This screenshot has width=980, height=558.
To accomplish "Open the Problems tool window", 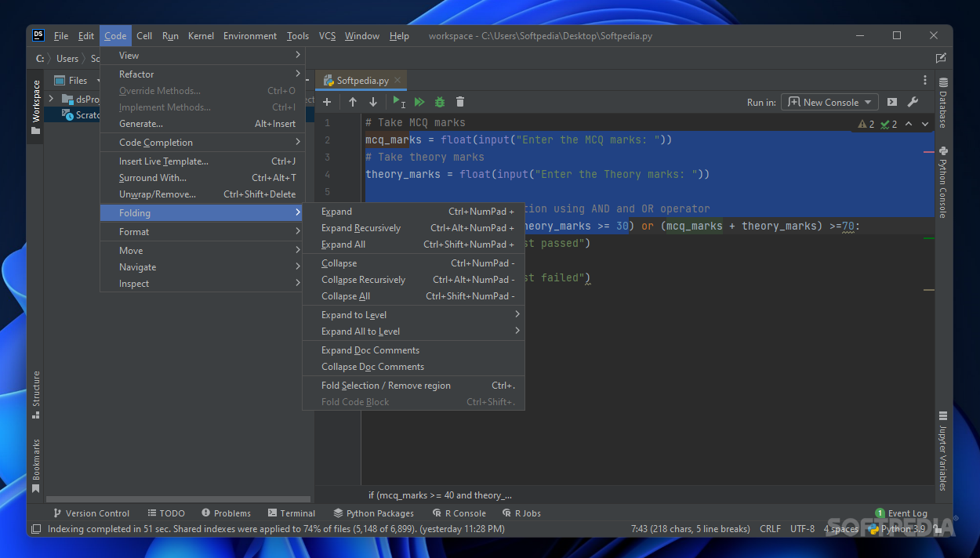I will tap(226, 513).
